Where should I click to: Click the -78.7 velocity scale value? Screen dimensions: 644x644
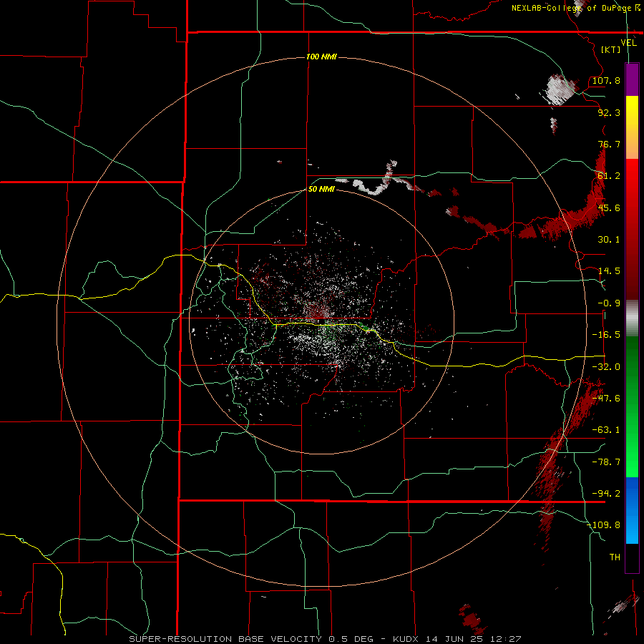pyautogui.click(x=606, y=462)
